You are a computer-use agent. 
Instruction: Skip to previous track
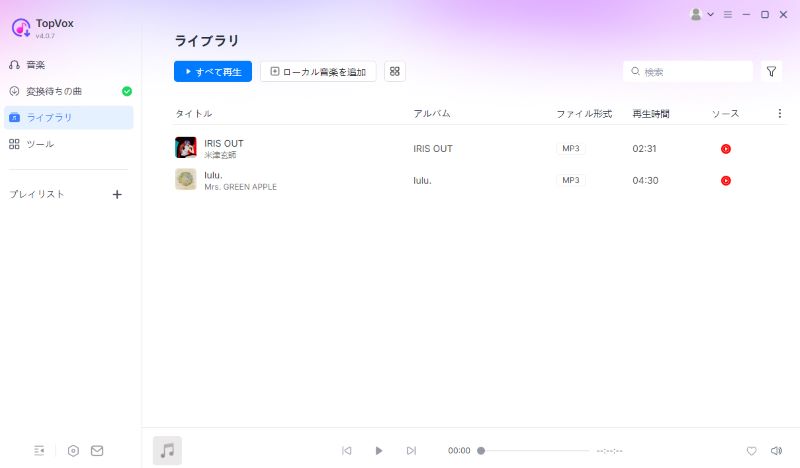(x=347, y=451)
